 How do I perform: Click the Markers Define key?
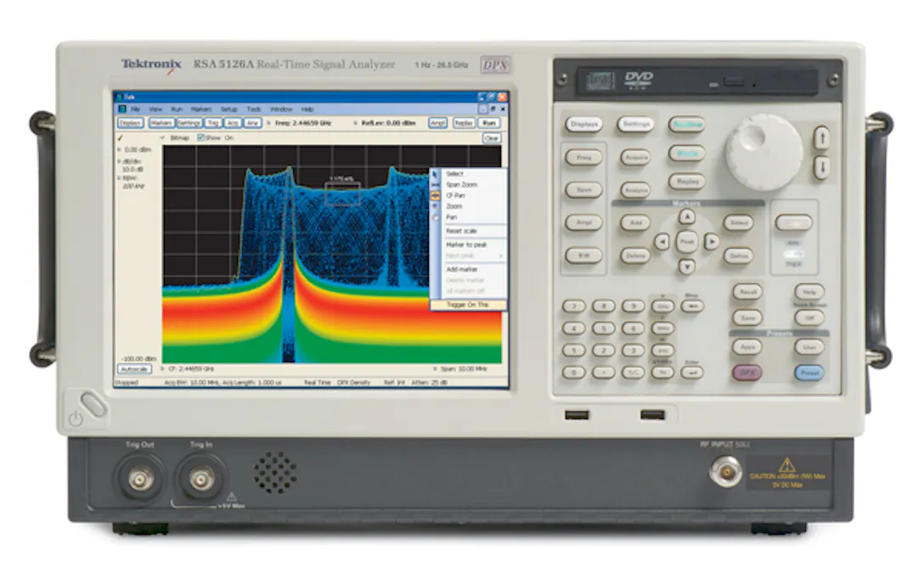738,255
